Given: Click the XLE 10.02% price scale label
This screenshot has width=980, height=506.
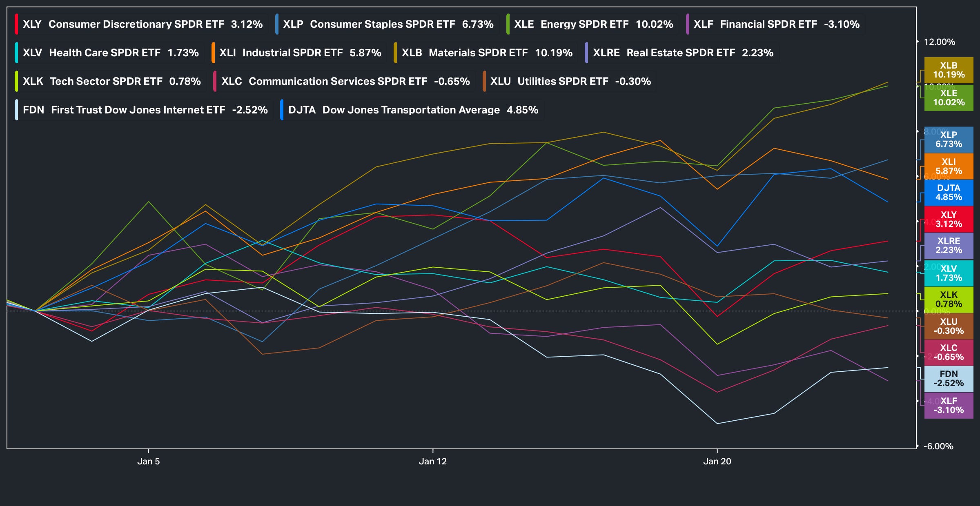Looking at the screenshot, I should (948, 98).
